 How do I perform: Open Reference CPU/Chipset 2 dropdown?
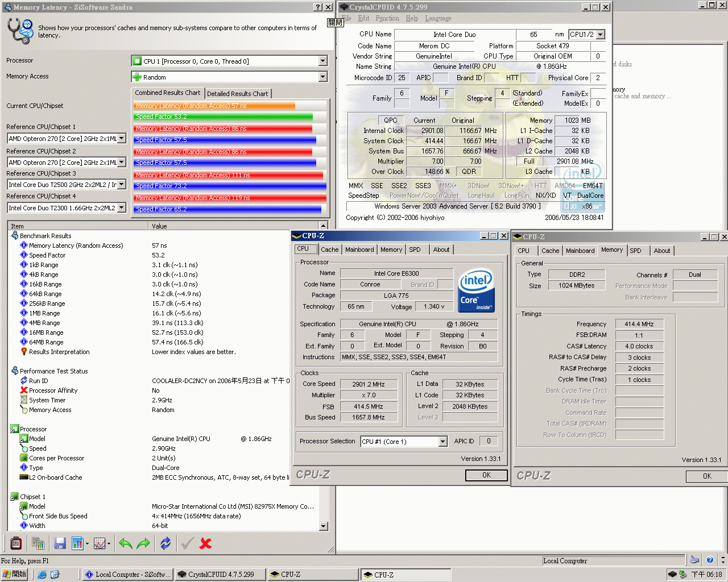[x=121, y=162]
